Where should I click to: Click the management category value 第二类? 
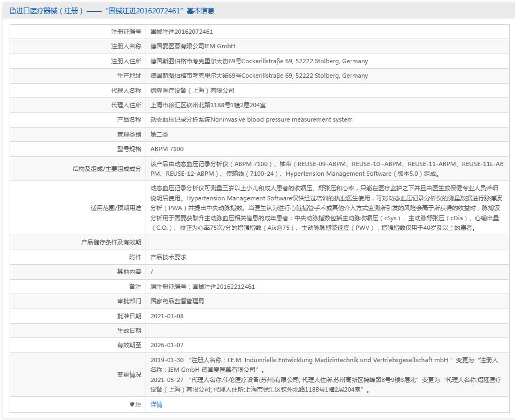click(x=160, y=134)
